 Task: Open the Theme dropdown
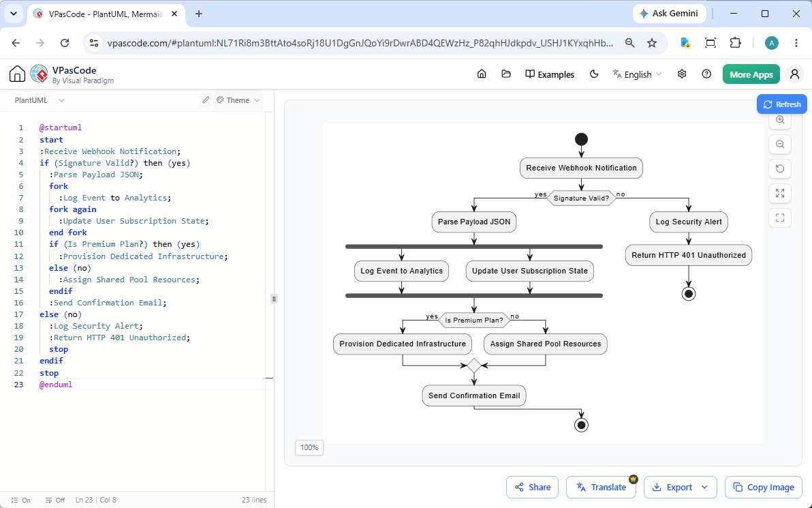pyautogui.click(x=238, y=100)
